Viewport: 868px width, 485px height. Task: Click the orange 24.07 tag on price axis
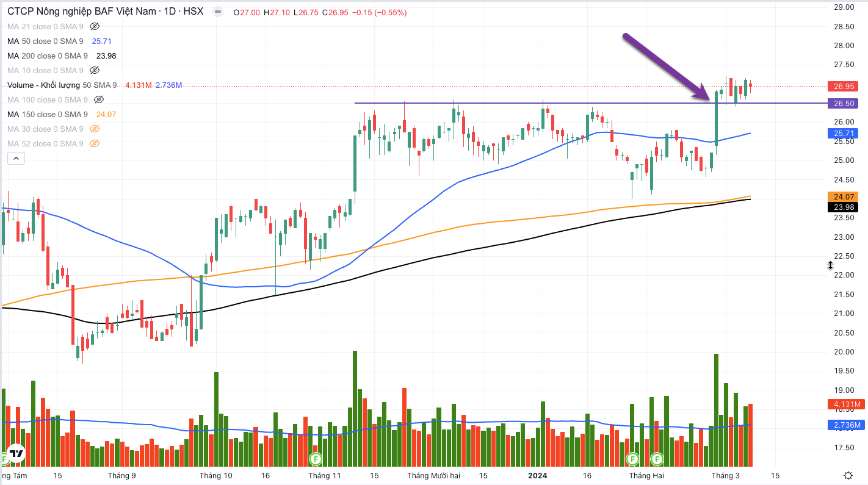842,196
